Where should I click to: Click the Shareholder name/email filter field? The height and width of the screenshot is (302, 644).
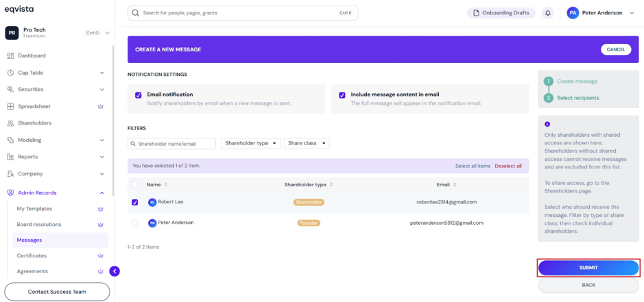[x=171, y=144]
